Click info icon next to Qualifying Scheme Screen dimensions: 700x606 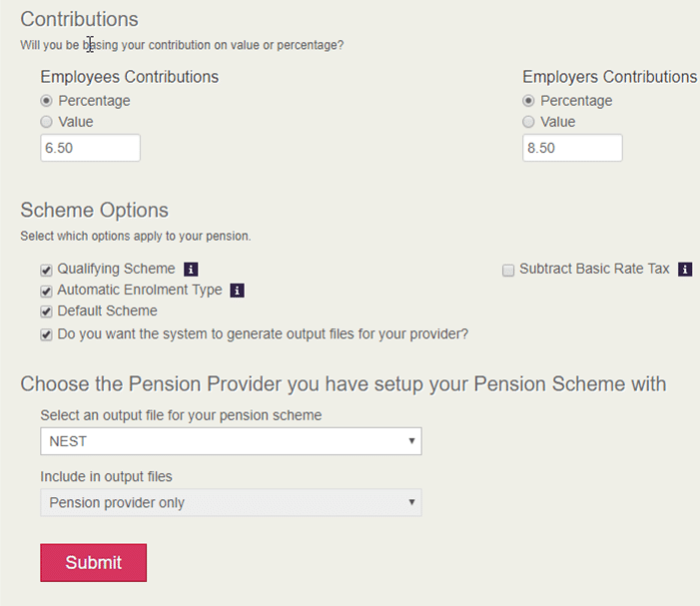click(x=192, y=270)
